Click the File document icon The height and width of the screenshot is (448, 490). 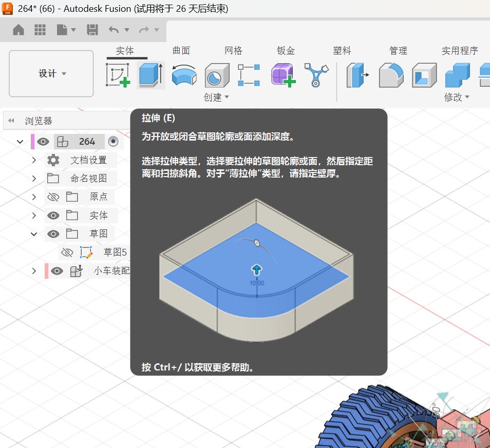[62, 30]
